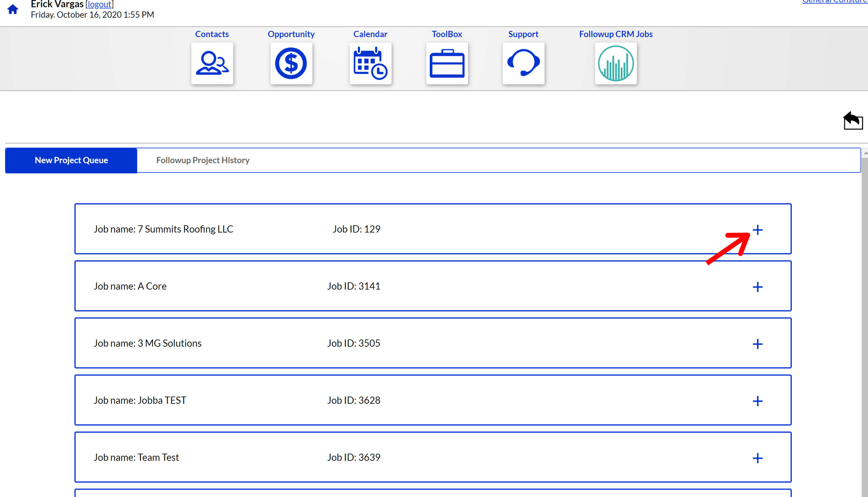Viewport: 868px width, 497px height.
Task: Open the ToolBox briefcase icon
Action: (x=447, y=63)
